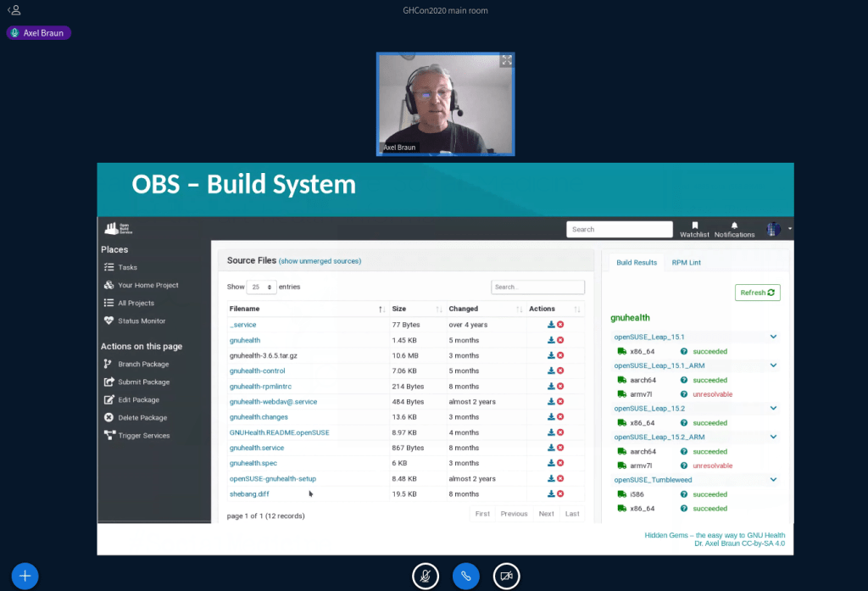This screenshot has height=591, width=868.
Task: Open the Watchlist bookmark icon
Action: pos(694,226)
